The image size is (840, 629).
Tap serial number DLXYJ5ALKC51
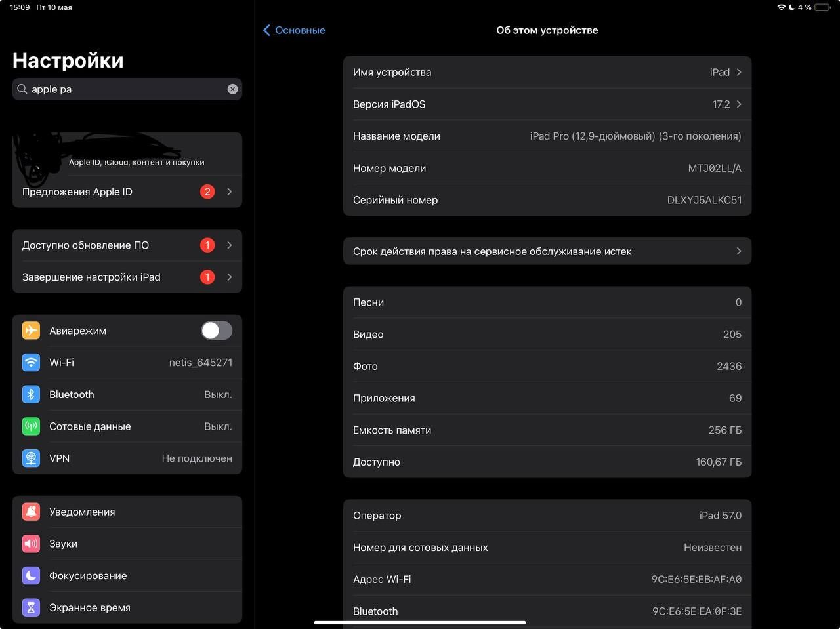pyautogui.click(x=704, y=200)
